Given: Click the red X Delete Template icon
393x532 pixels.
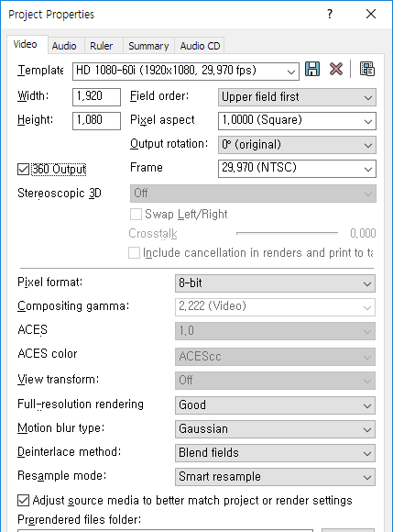Looking at the screenshot, I should 335,70.
